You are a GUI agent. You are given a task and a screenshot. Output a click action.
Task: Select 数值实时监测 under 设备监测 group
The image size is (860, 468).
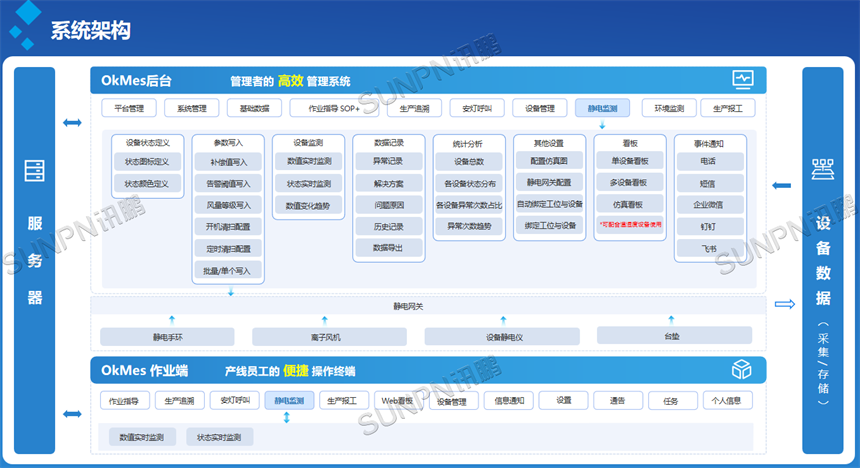[x=309, y=161]
